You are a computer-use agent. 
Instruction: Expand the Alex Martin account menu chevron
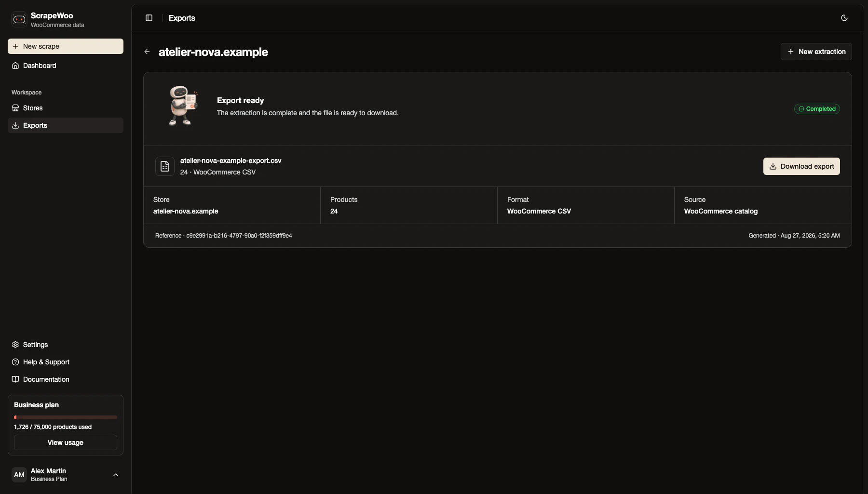point(116,475)
